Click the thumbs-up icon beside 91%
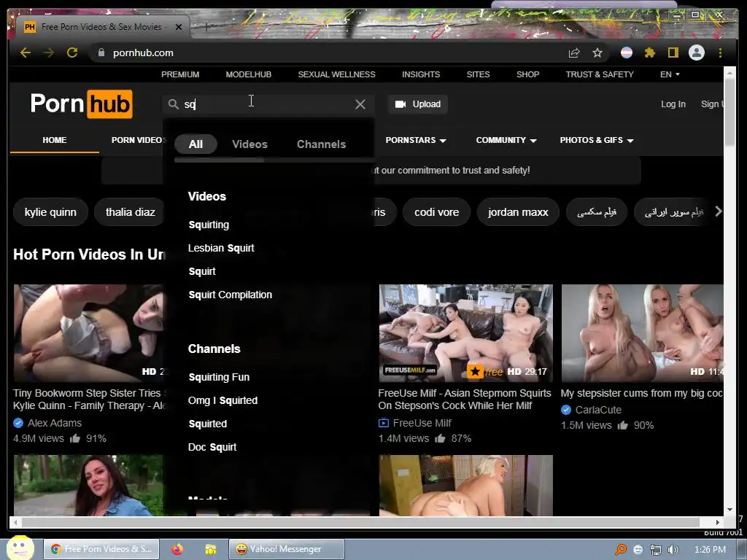Viewport: 747px width, 560px height. point(75,438)
